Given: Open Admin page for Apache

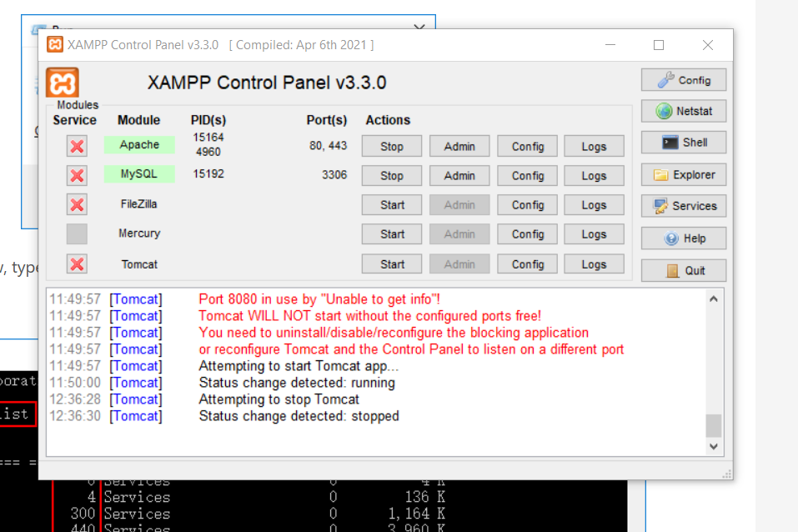Looking at the screenshot, I should (x=459, y=145).
